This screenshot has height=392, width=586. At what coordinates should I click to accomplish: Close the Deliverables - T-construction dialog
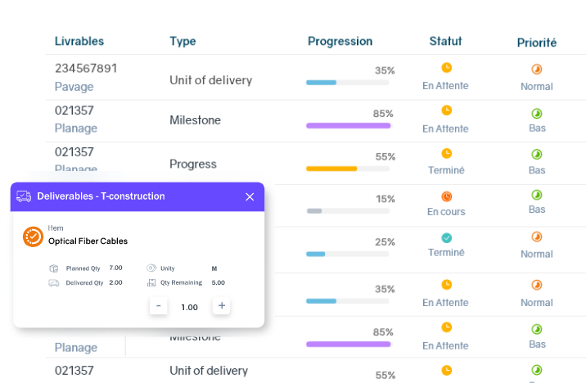coord(250,196)
